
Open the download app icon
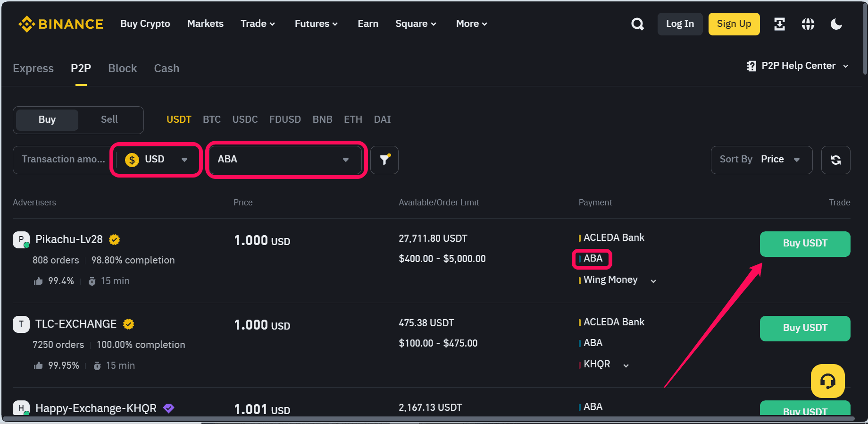point(779,24)
